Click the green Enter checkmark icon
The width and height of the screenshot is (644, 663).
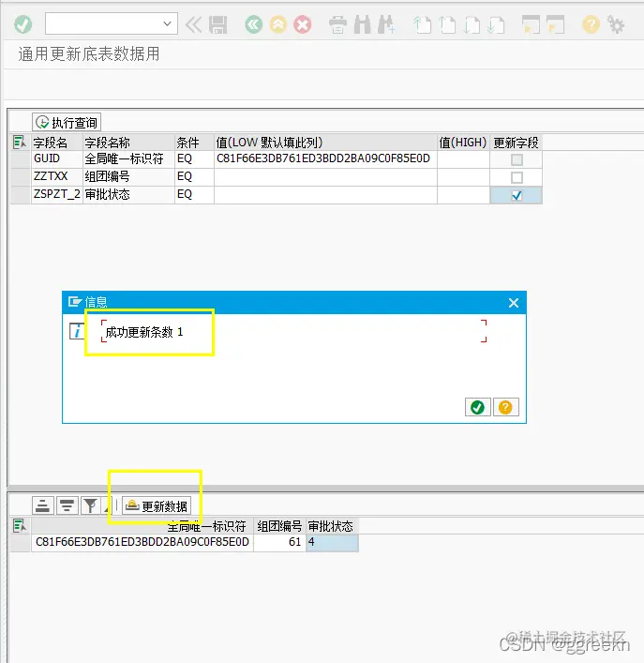point(22,24)
